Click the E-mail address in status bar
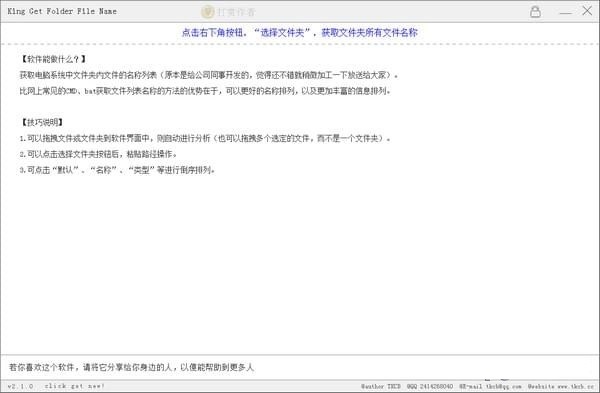This screenshot has height=393, width=600. tap(490, 386)
